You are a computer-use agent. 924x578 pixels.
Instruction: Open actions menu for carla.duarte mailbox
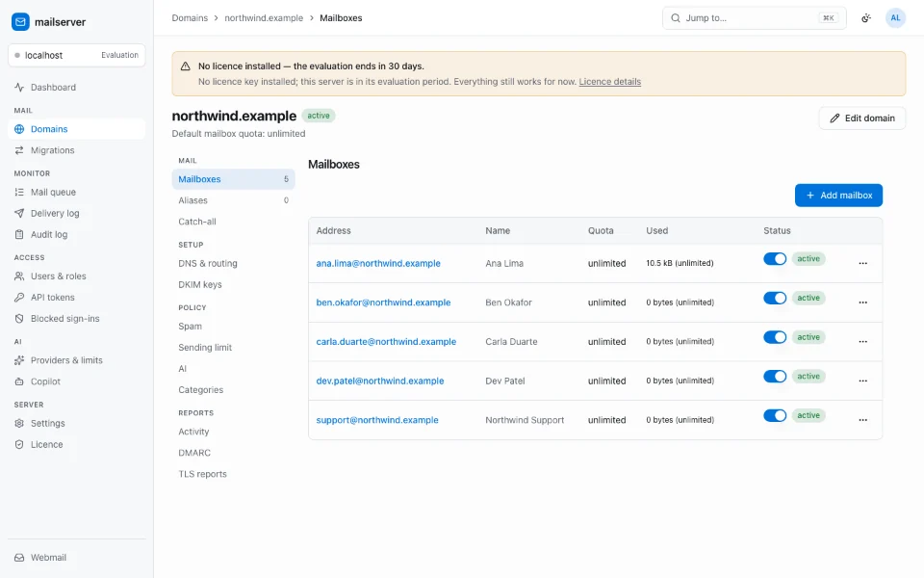click(862, 341)
